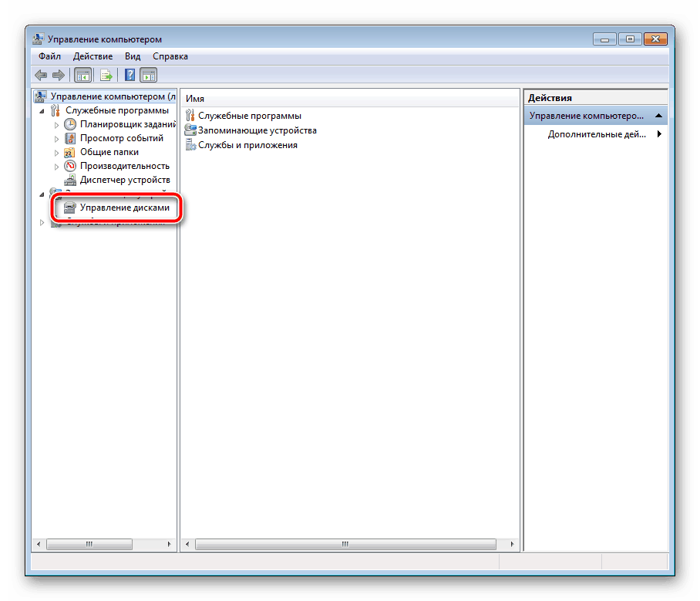The height and width of the screenshot is (601, 700).
Task: Open the Вид menu
Action: (133, 56)
